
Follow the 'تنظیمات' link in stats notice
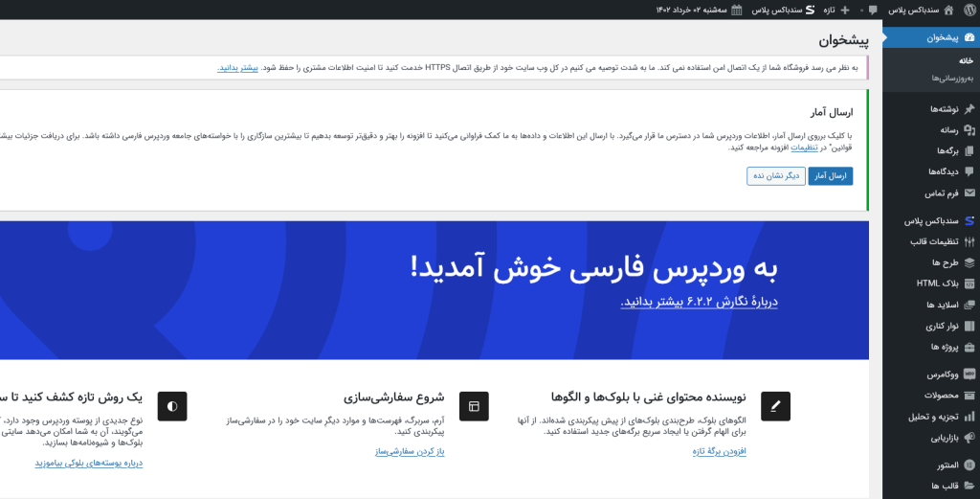804,147
